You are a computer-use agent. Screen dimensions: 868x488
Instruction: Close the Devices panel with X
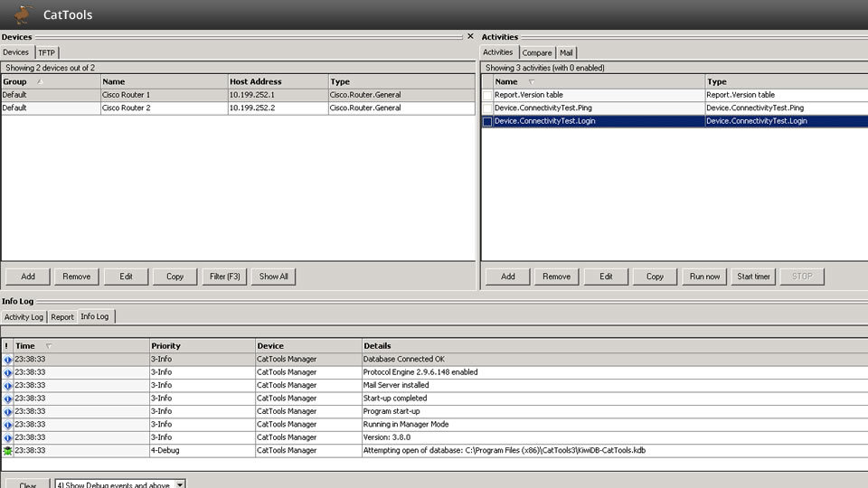469,36
